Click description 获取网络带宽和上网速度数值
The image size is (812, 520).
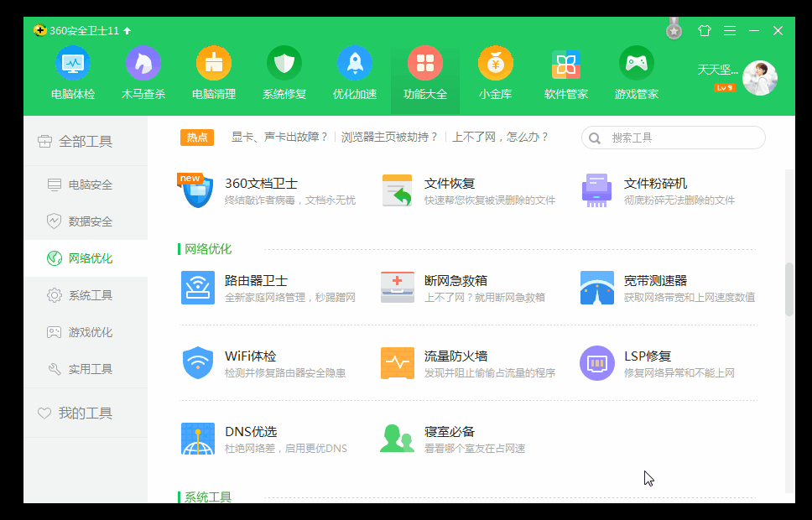pos(690,297)
